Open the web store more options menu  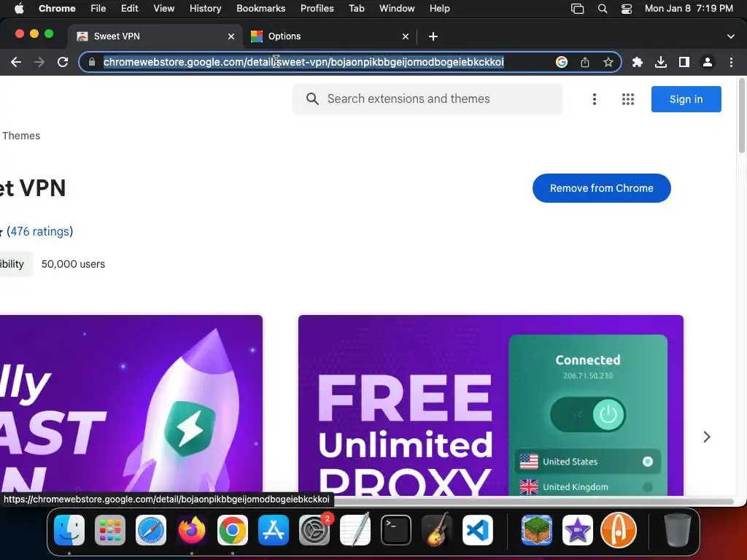[x=594, y=99]
